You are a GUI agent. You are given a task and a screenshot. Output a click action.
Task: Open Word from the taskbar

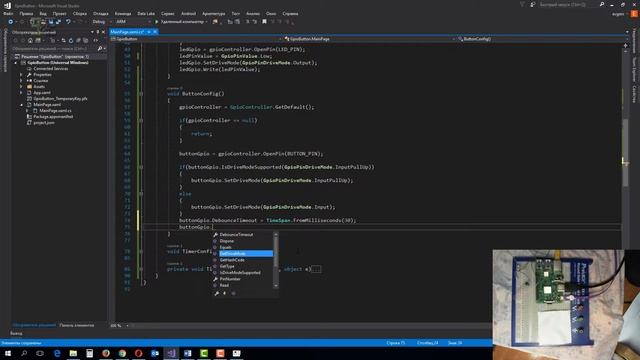[x=187, y=353]
